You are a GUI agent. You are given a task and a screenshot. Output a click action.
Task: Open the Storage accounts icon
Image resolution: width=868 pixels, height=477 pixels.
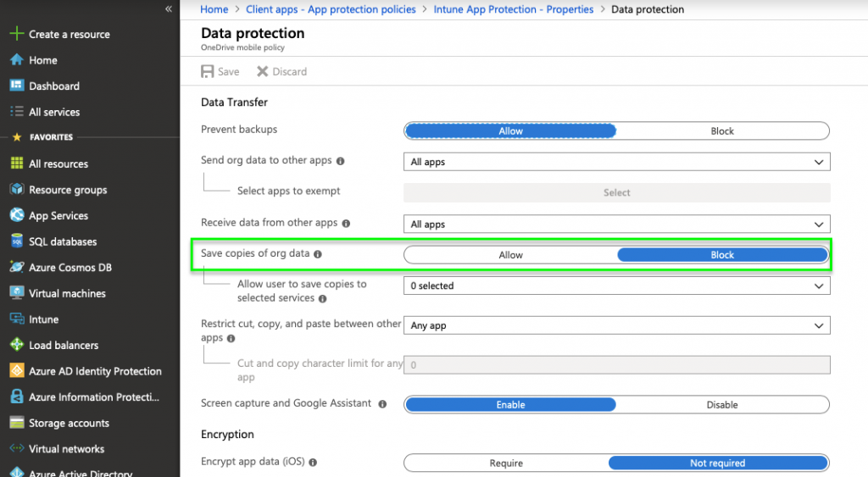(x=15, y=424)
